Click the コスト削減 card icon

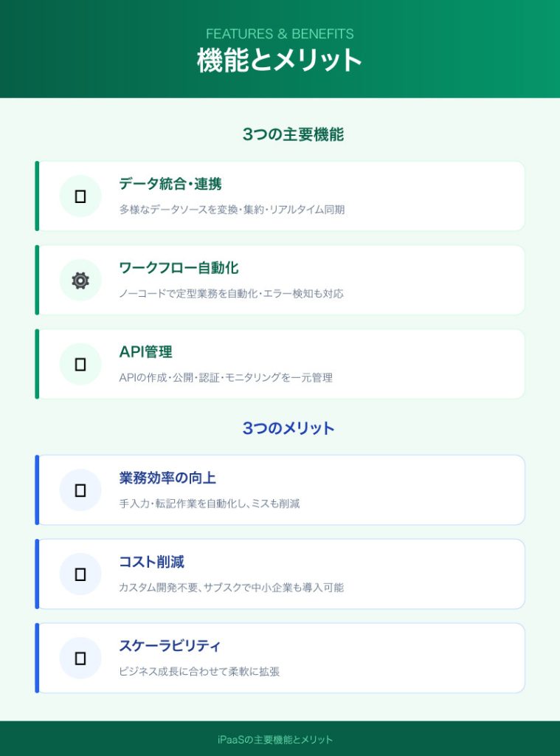pyautogui.click(x=80, y=574)
